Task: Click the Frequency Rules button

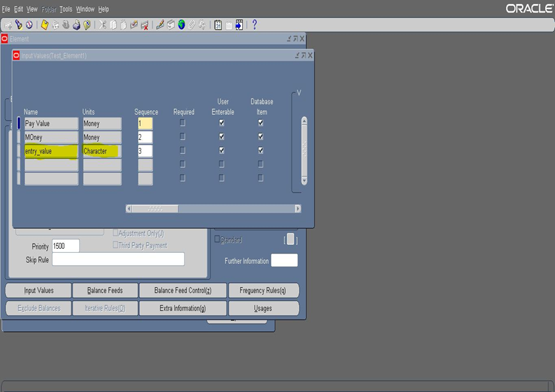Action: coord(263,290)
